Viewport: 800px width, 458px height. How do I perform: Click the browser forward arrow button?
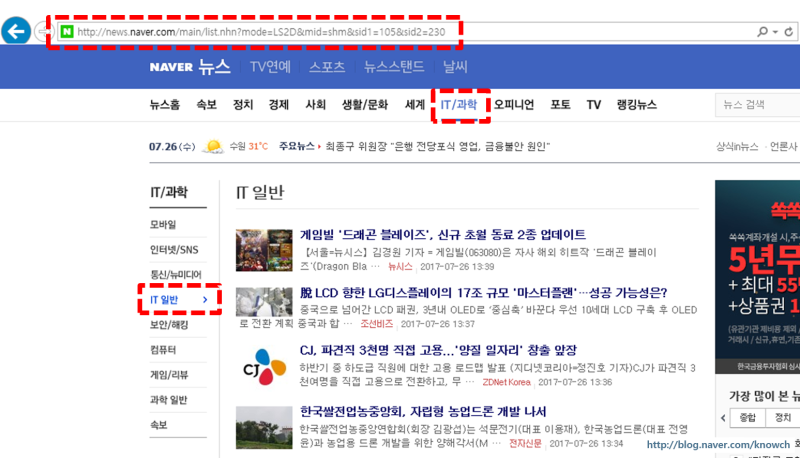[44, 32]
